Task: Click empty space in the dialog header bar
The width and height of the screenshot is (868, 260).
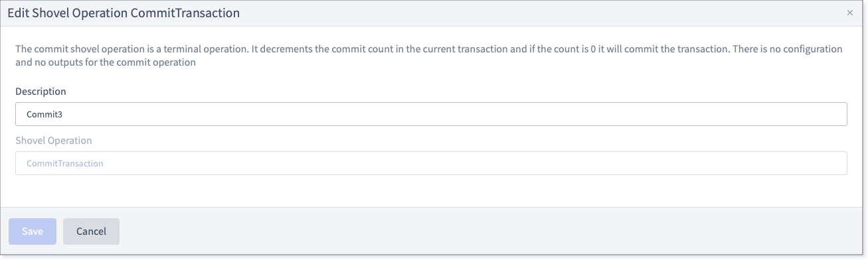Action: 531,13
